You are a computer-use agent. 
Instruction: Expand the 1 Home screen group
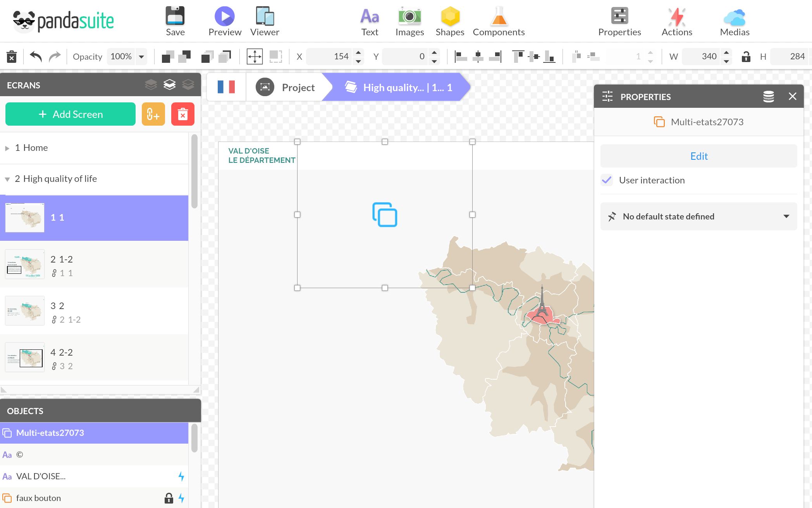point(7,148)
